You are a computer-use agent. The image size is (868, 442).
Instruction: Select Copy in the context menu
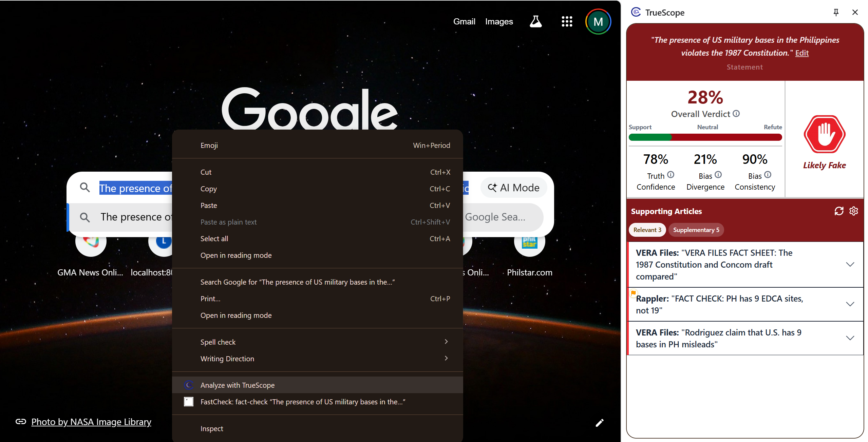tap(318, 189)
